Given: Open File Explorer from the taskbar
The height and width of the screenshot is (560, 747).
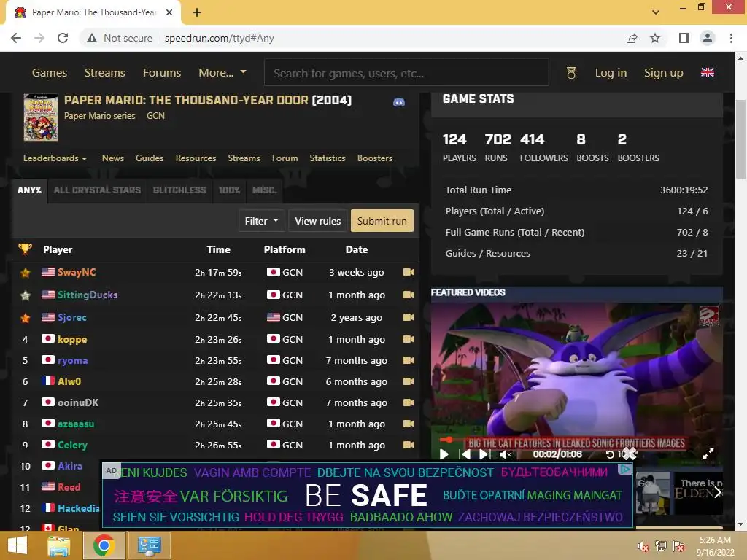Looking at the screenshot, I should (x=58, y=545).
